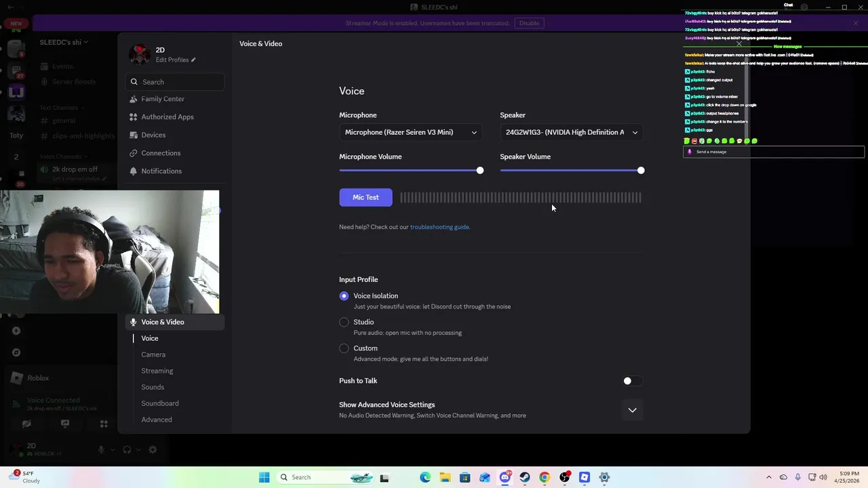Open Steam from taskbar
The image size is (868, 488).
pos(525,477)
